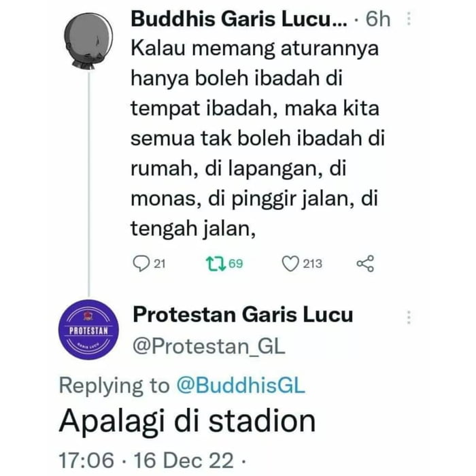Click the 213 likes count
The width and height of the screenshot is (476, 476).
(313, 264)
